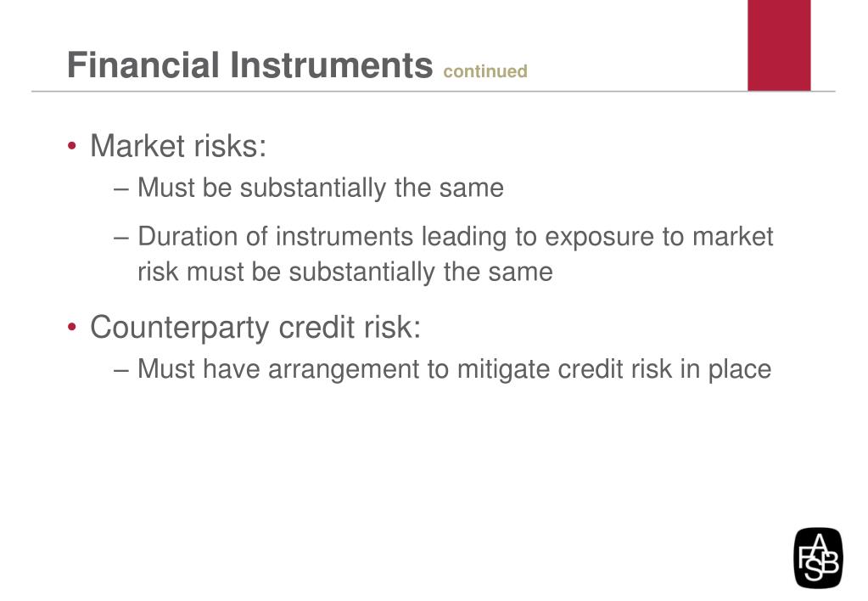The image size is (868, 601).
Task: Select the 'Market risks:' heading
Action: [x=178, y=146]
